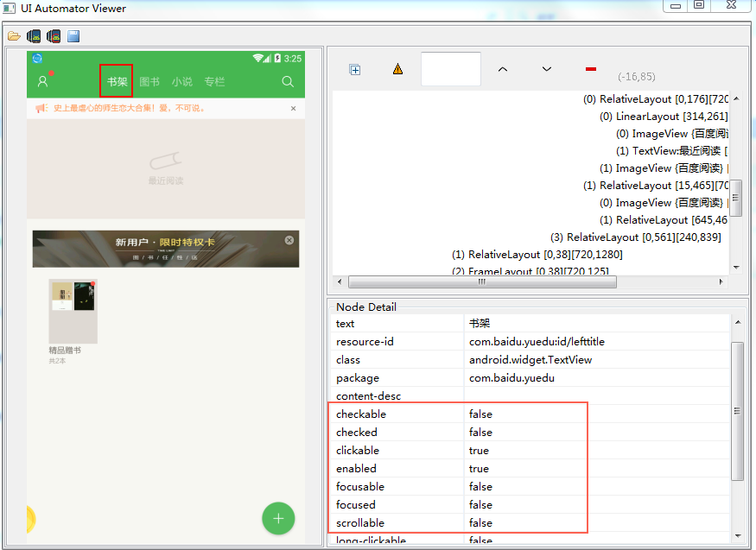This screenshot has height=550, width=756.
Task: Click the first Device Screenshot toolbar icon
Action: [34, 36]
